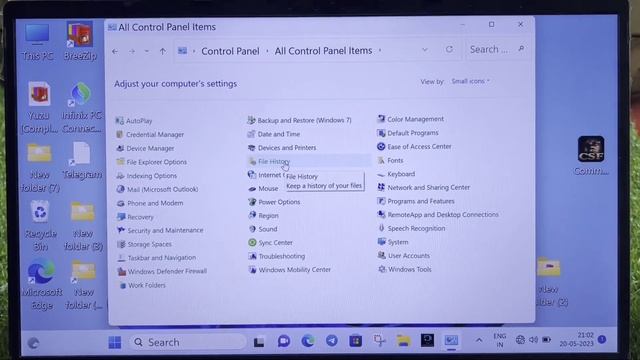Open Network and Sharing Center icon
Viewport: 640px width, 360px height.
381,187
